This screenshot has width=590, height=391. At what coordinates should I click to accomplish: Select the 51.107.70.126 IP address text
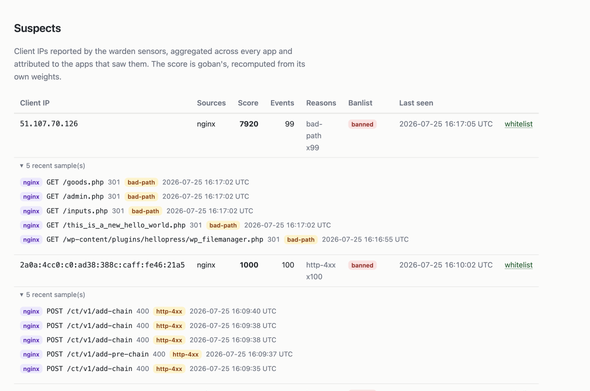coord(49,124)
